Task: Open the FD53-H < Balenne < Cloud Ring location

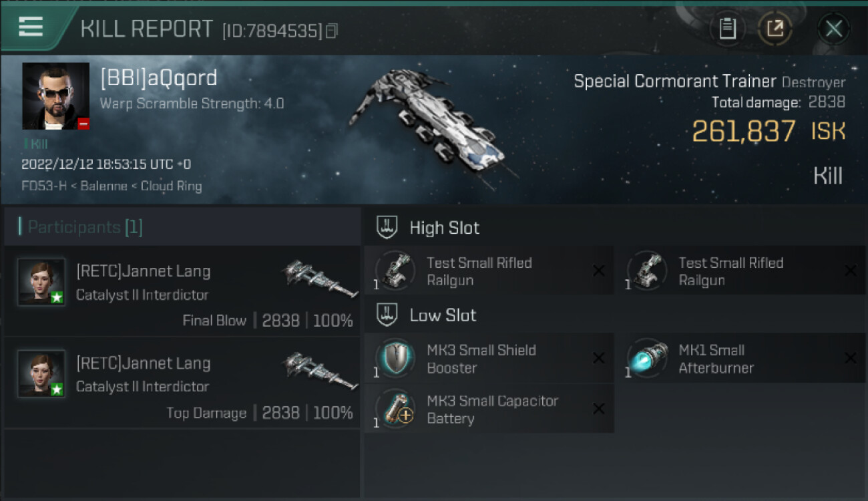Action: (112, 186)
